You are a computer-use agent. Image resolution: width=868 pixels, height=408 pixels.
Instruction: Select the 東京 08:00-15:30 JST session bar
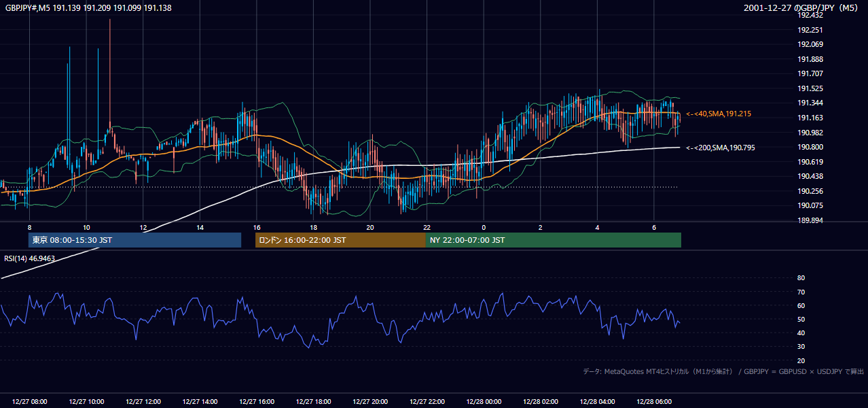[x=134, y=240]
